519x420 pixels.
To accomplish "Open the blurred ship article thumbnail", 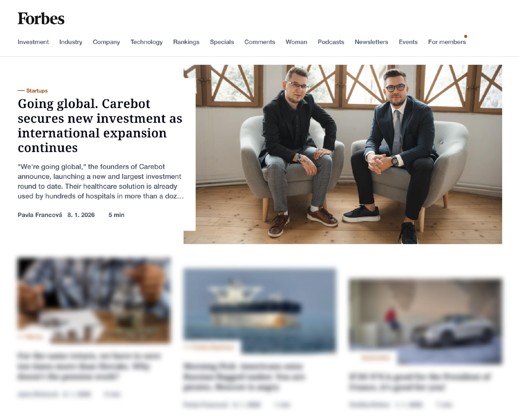I will (260, 311).
